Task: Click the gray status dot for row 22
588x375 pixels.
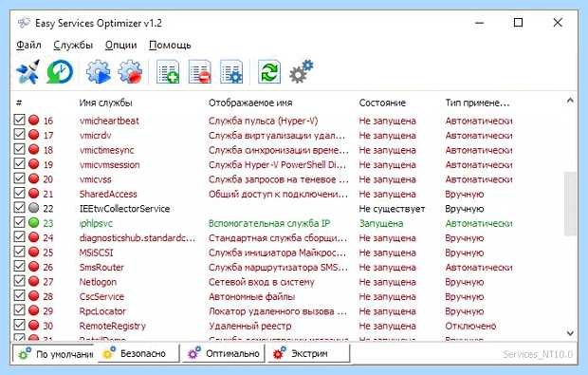Action: tap(34, 208)
